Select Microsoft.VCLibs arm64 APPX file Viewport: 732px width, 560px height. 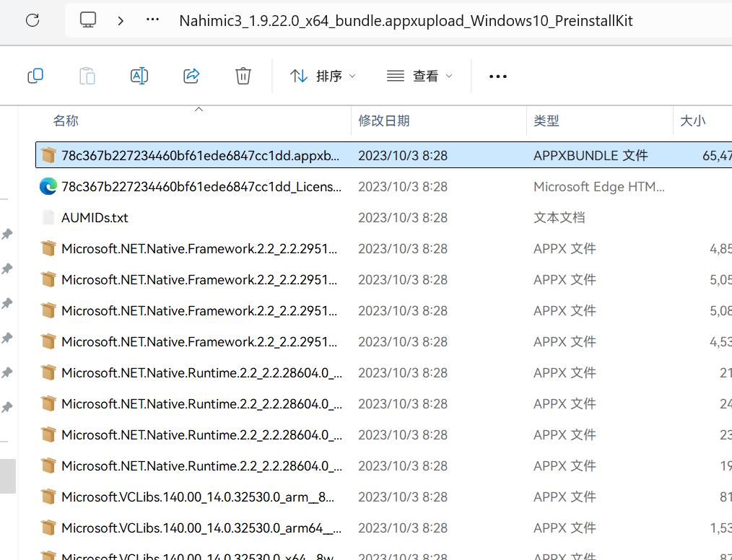pyautogui.click(x=201, y=528)
